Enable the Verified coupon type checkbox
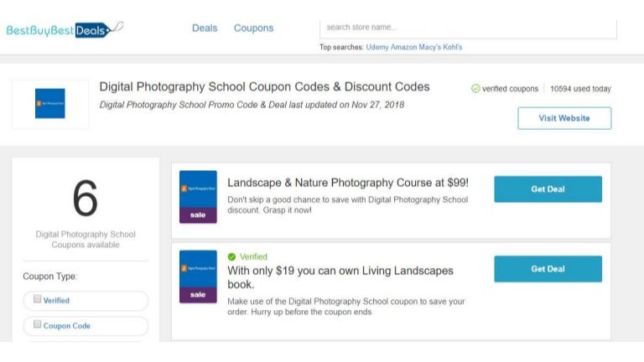Viewport: 644px width, 362px height. [38, 299]
